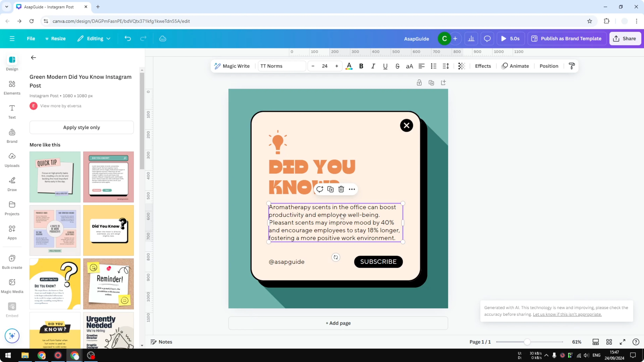This screenshot has height=362, width=644.
Task: Open the Brand side panel
Action: (12, 136)
